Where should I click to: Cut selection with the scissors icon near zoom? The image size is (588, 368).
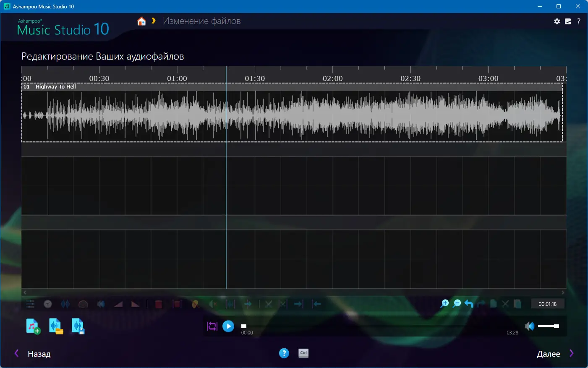[x=505, y=303]
